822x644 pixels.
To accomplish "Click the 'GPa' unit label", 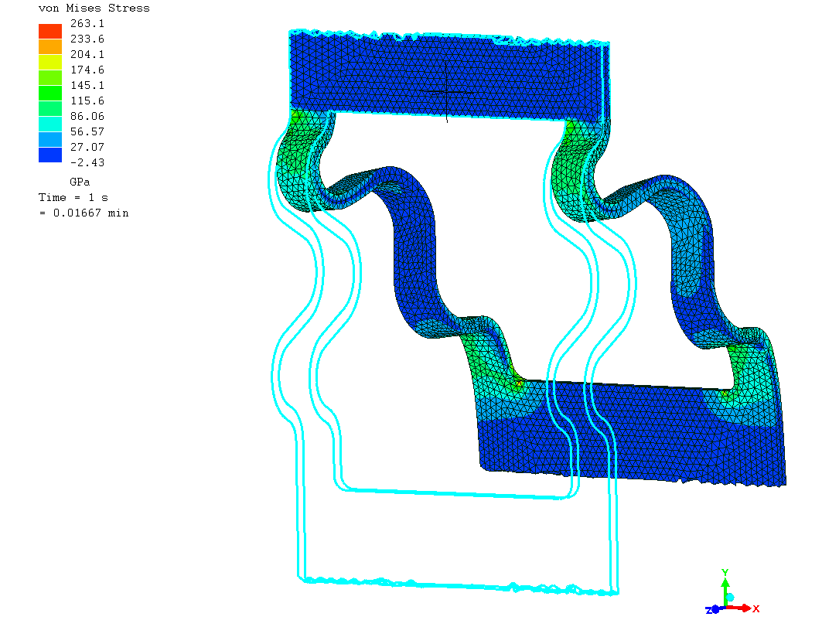I will point(80,182).
